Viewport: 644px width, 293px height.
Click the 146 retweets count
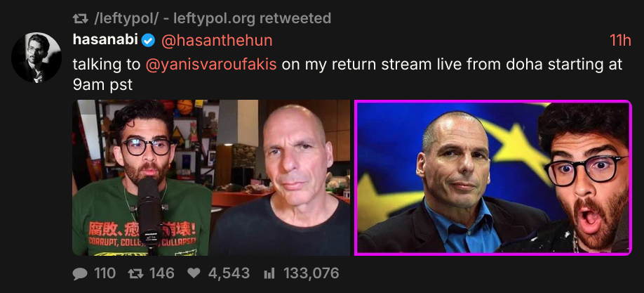[x=161, y=273]
